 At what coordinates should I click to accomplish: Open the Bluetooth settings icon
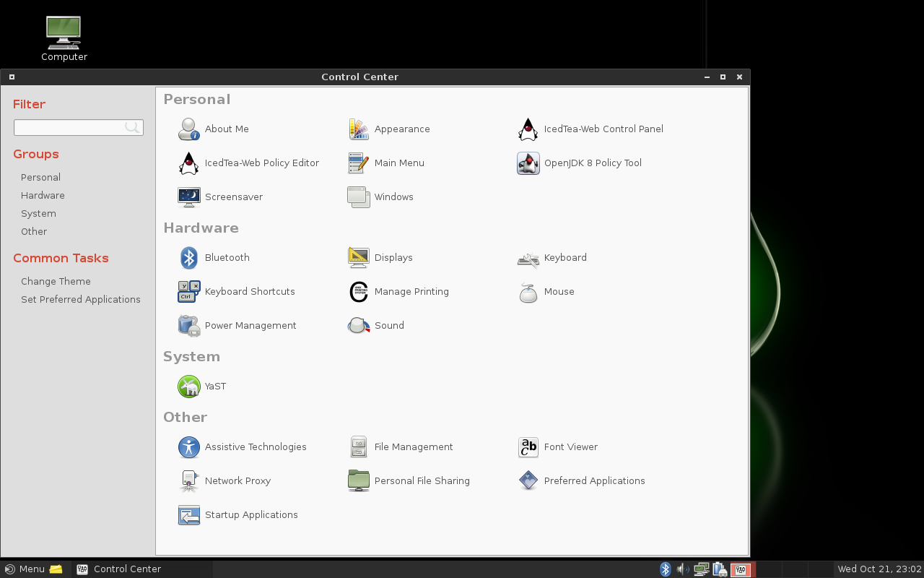coord(189,258)
